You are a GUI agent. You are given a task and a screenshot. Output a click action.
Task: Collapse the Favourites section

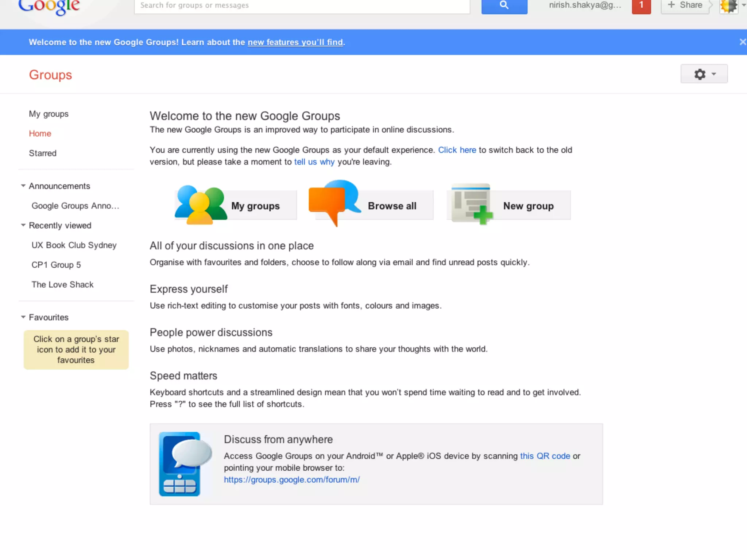point(23,317)
